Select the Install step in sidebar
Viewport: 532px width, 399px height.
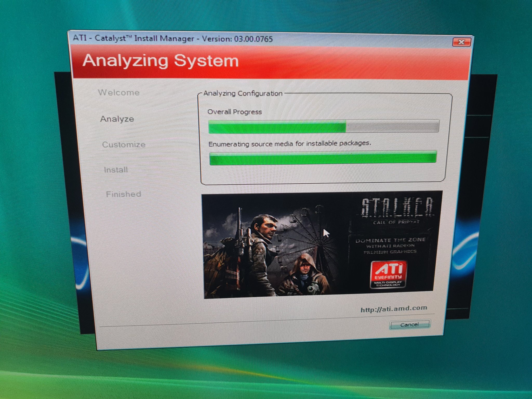[116, 170]
